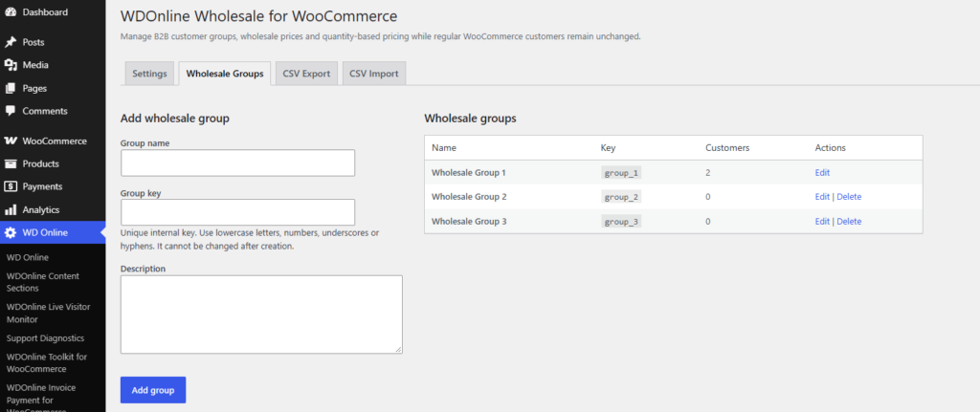Edit Wholesale Group 2
The height and width of the screenshot is (412, 980).
(x=822, y=197)
